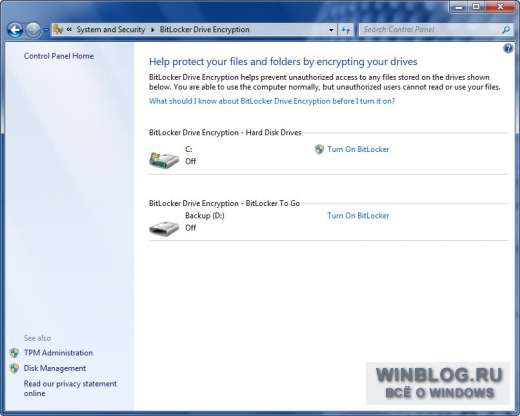The height and width of the screenshot is (416, 520).
Task: Open Help via the blue question mark
Action: pyautogui.click(x=508, y=49)
